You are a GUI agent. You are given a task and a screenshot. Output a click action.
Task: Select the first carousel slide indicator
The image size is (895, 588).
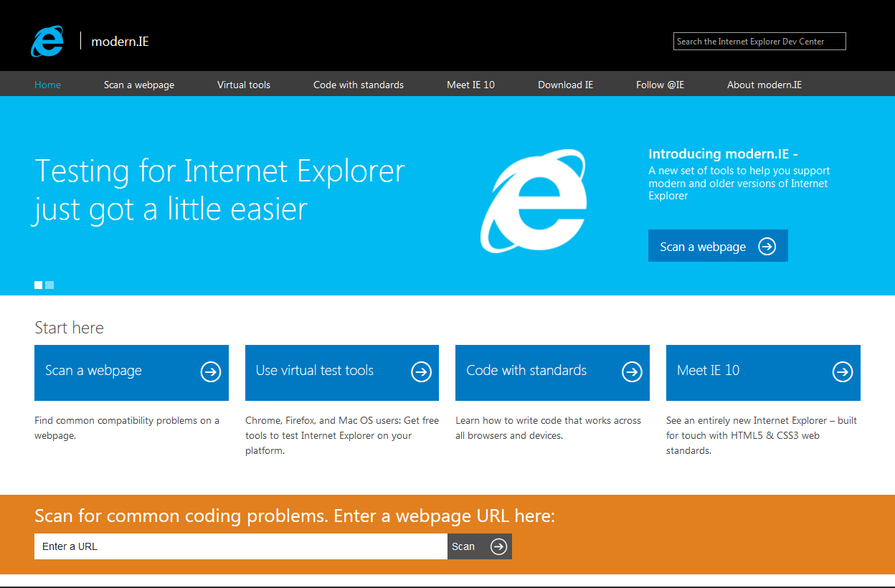(38, 285)
